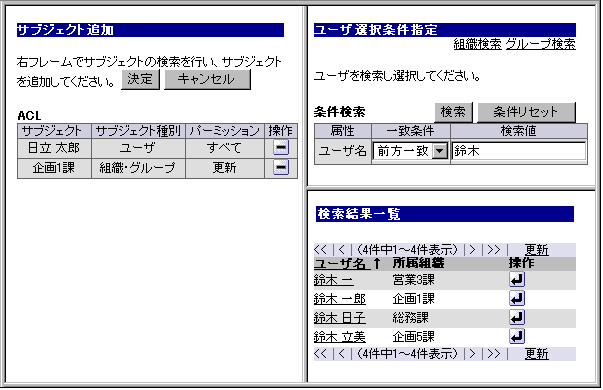Select user 鈴木 日子 with its arrow icon
Image resolution: width=603 pixels, height=390 pixels.
(517, 317)
